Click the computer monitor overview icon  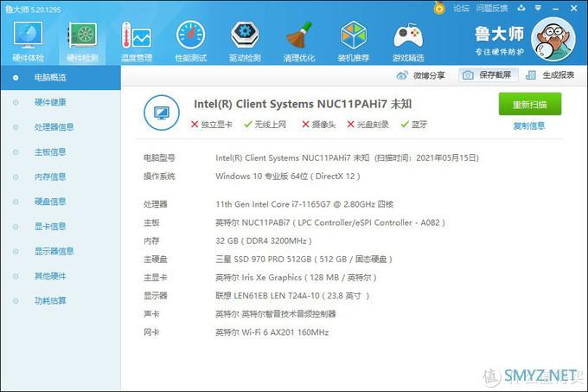point(162,112)
